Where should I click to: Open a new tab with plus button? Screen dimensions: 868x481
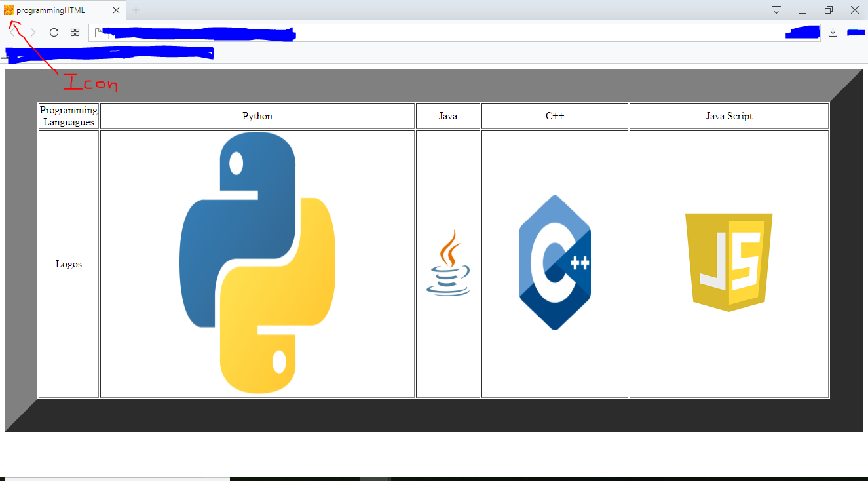tap(136, 10)
